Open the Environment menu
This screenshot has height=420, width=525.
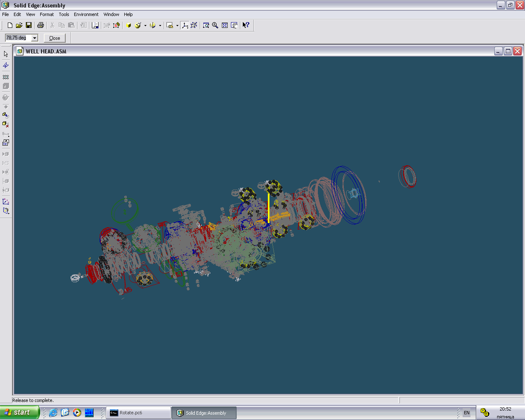(x=86, y=14)
